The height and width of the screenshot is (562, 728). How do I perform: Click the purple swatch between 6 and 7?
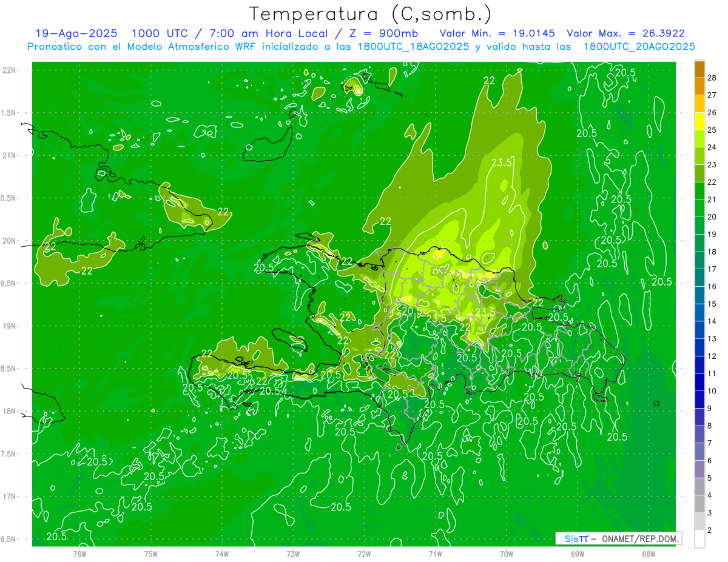[699, 452]
